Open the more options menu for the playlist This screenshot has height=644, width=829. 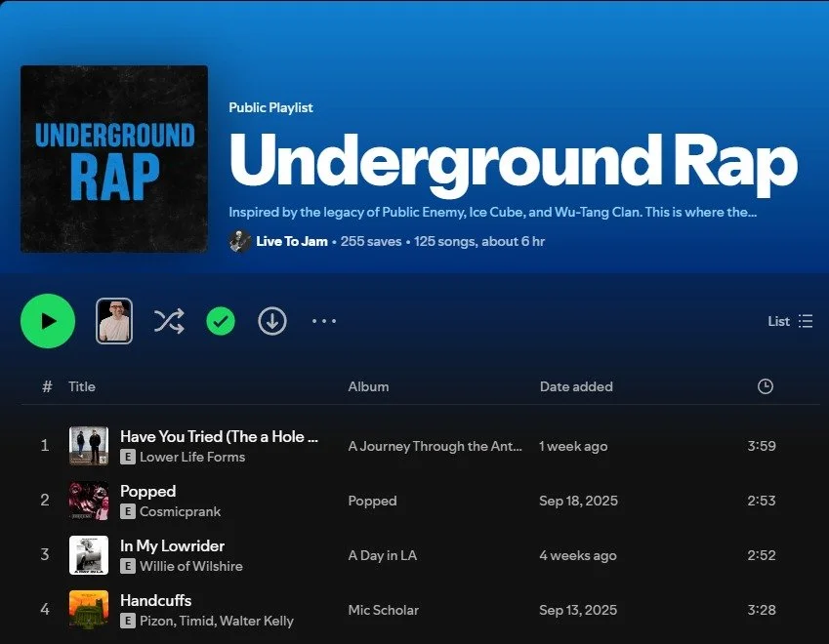pyautogui.click(x=323, y=320)
